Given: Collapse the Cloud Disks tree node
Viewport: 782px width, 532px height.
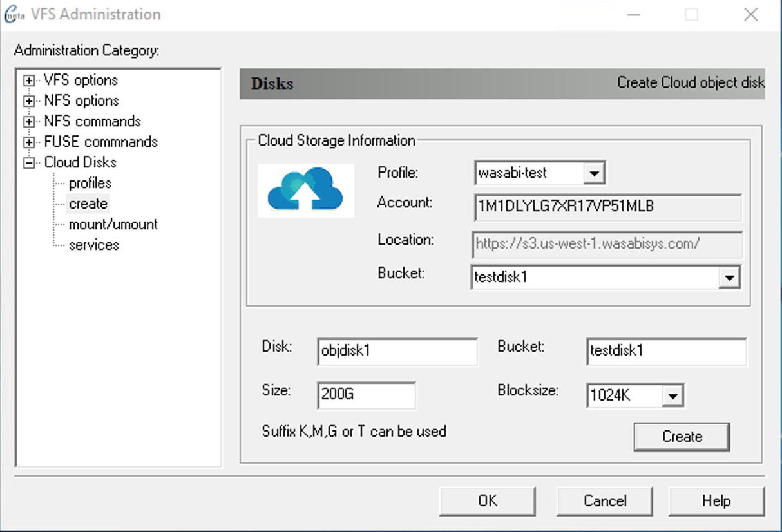Looking at the screenshot, I should click(x=29, y=163).
